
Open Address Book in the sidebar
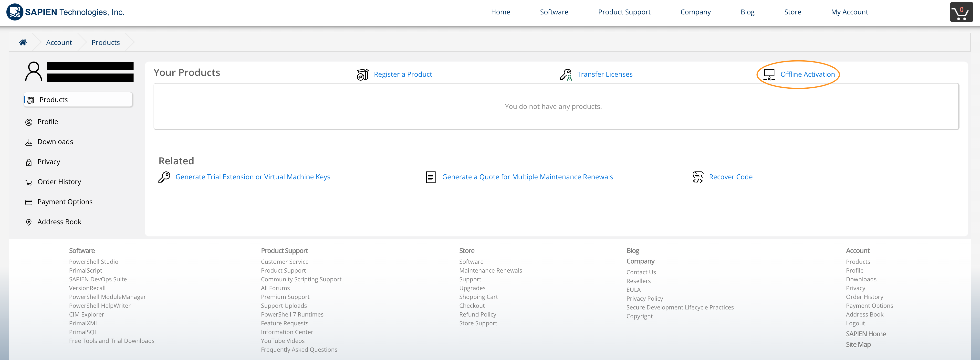pyautogui.click(x=59, y=222)
